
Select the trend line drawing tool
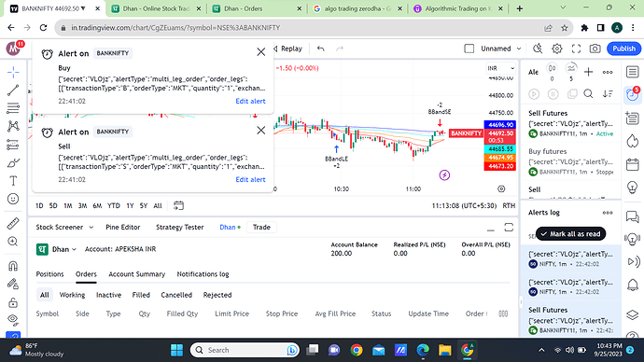pyautogui.click(x=13, y=90)
